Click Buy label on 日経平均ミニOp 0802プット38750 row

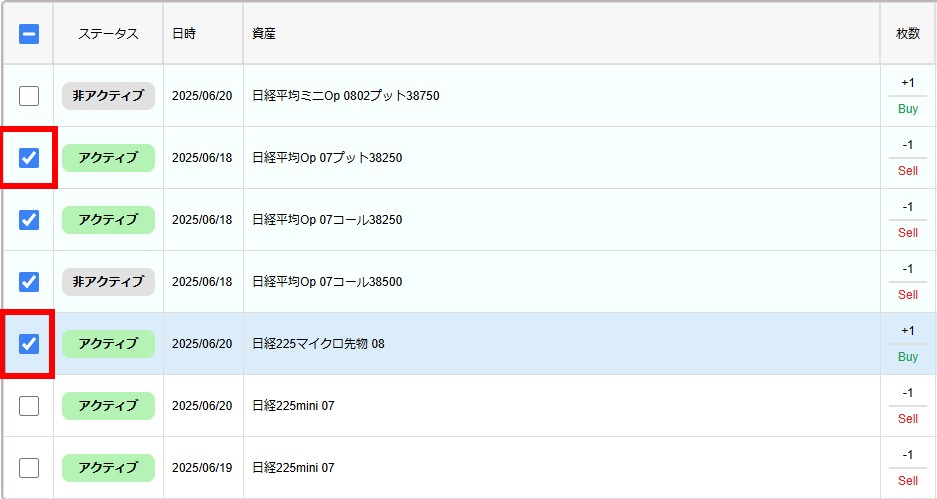tap(907, 109)
